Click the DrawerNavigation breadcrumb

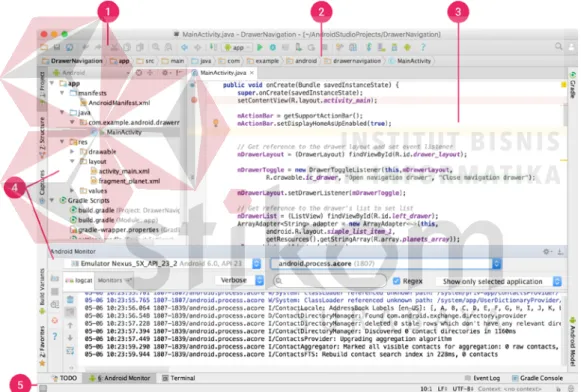click(x=72, y=61)
